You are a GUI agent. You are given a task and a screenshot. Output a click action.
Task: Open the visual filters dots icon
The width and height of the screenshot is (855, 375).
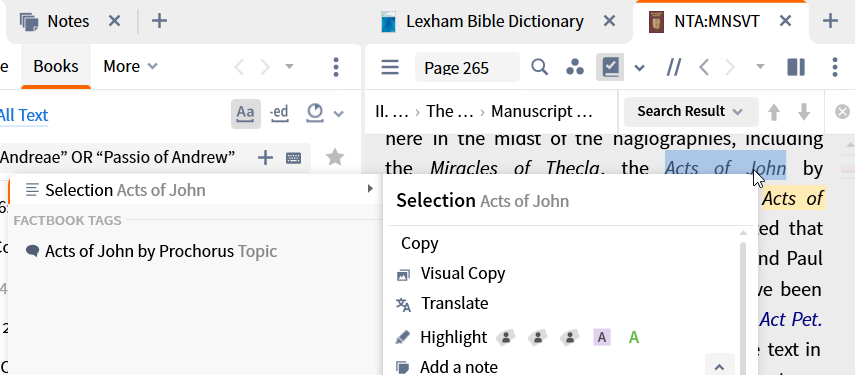575,67
